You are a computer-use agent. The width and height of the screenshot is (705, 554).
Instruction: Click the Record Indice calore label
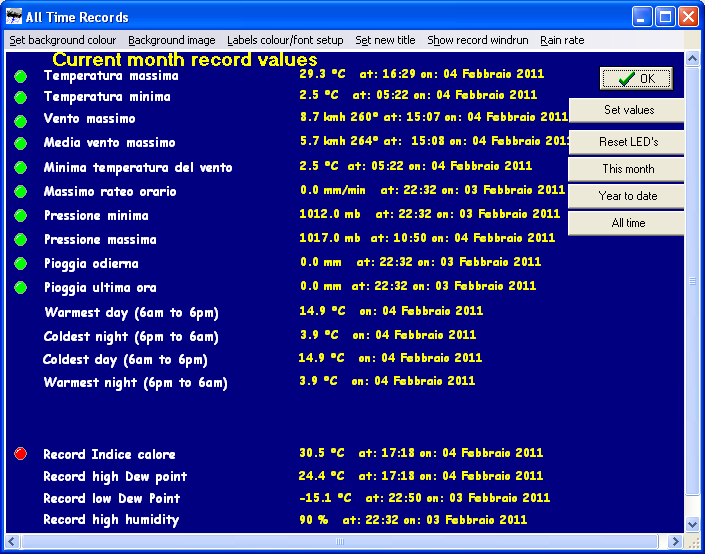coord(109,454)
